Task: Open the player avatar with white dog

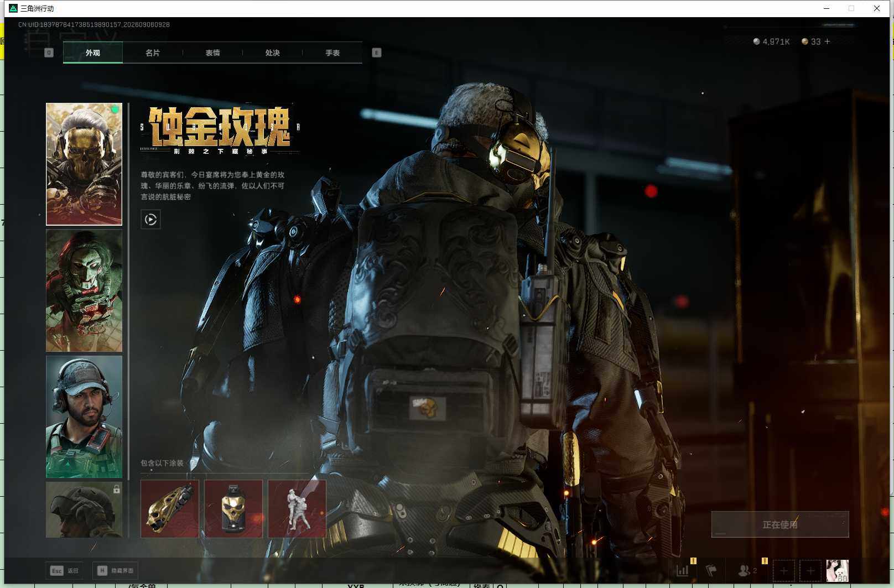Action: click(x=838, y=570)
